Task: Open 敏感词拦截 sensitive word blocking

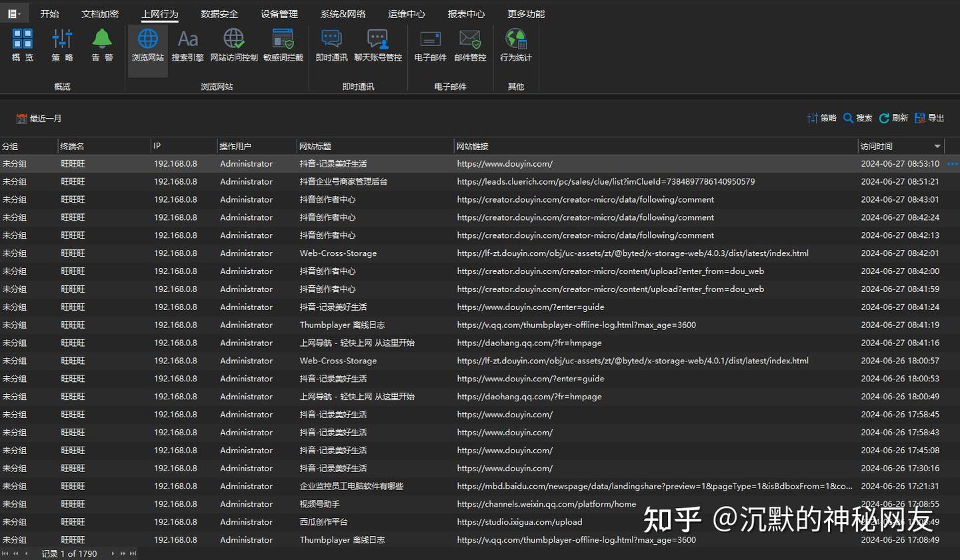Action: coord(283,45)
